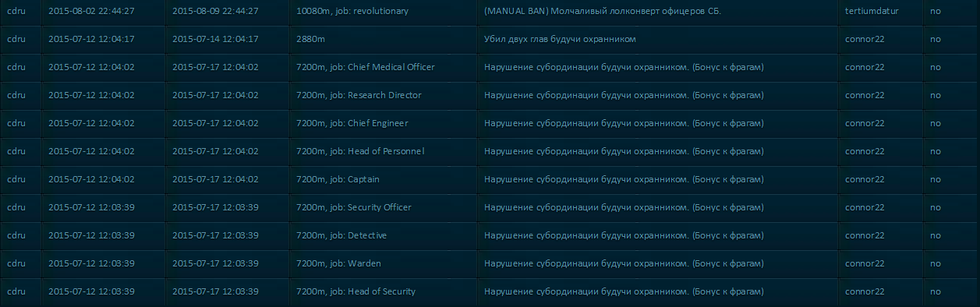Screen dimensions: 980x307
Task: Click 'no' in the revolutionary row
Action: (936, 11)
